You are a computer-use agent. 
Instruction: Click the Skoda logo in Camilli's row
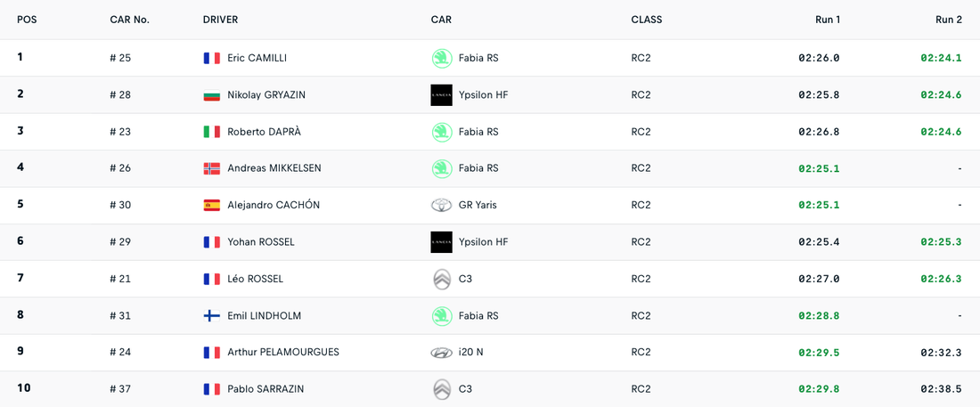coord(441,58)
